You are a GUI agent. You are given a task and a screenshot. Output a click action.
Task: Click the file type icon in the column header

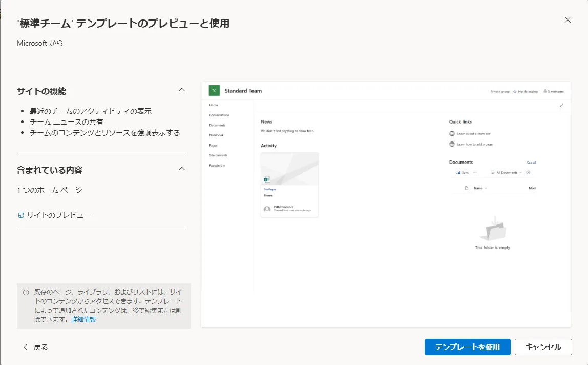click(x=467, y=188)
